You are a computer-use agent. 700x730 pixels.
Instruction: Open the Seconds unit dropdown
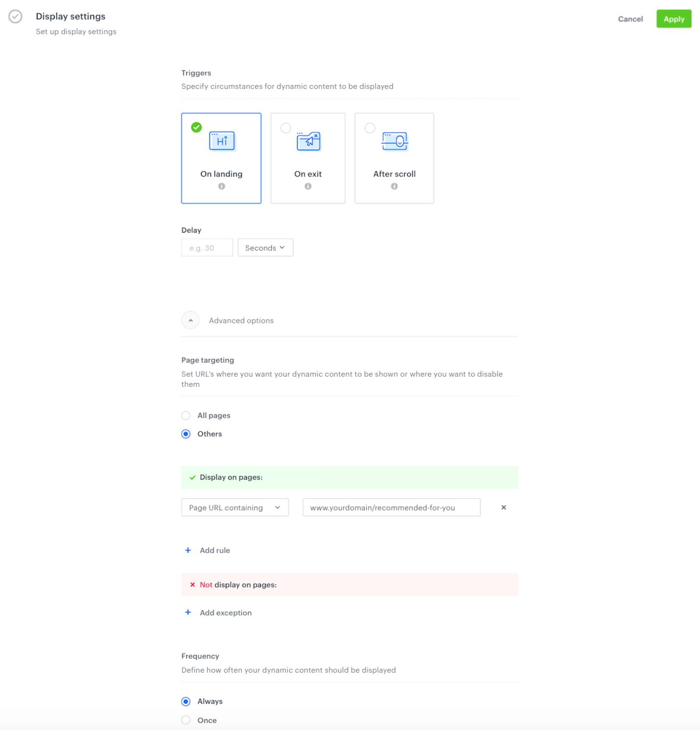[x=265, y=247]
